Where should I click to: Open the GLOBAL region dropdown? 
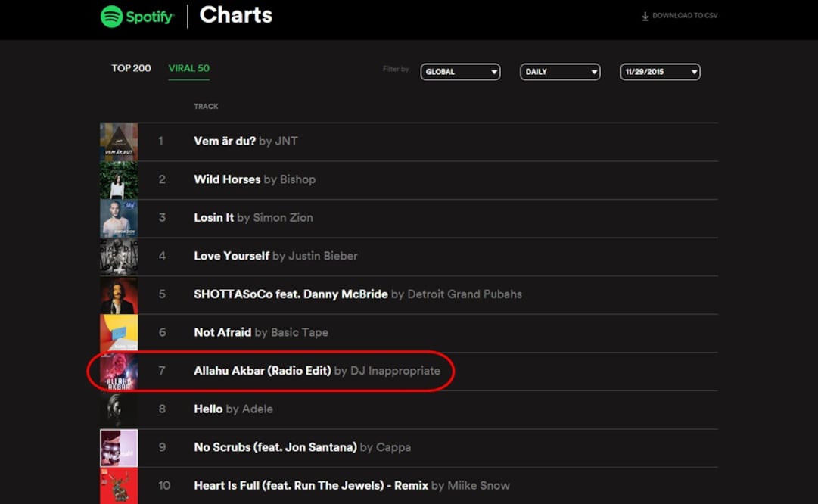(x=460, y=71)
